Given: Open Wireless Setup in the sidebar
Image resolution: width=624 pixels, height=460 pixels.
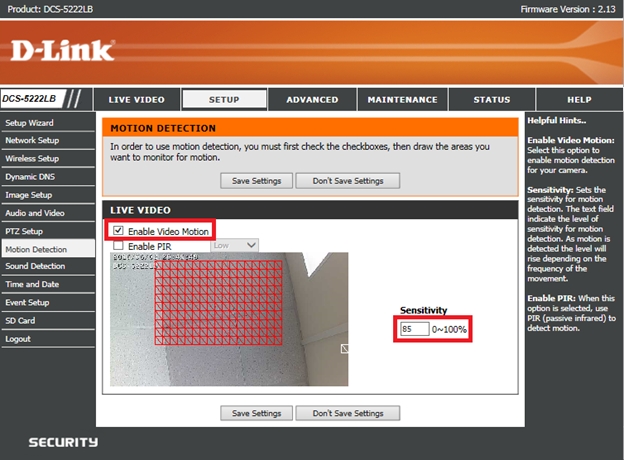Looking at the screenshot, I should pyautogui.click(x=33, y=158).
